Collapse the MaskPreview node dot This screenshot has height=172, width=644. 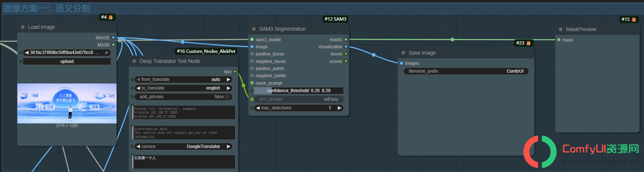pyautogui.click(x=561, y=29)
